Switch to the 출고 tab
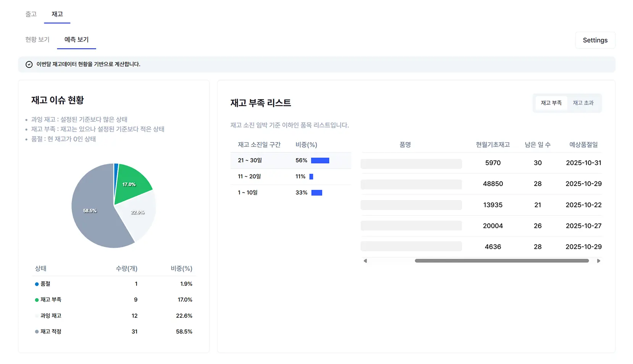Screen dimensions: 633x364 [x=31, y=14]
